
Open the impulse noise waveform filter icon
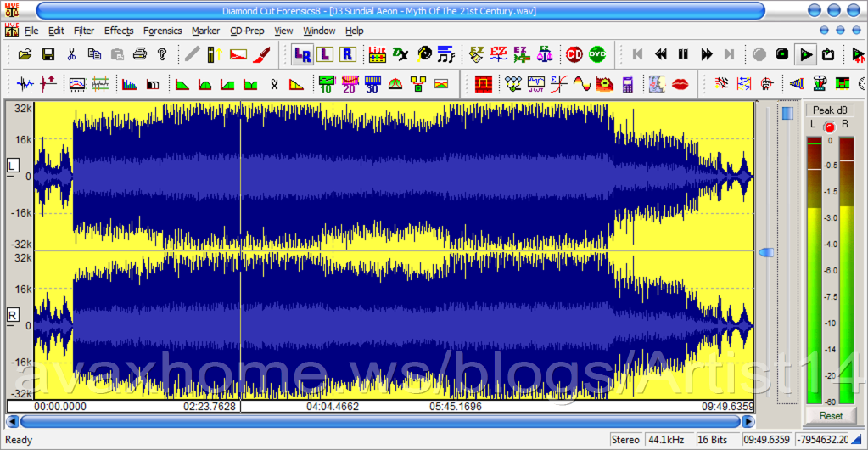tap(25, 84)
